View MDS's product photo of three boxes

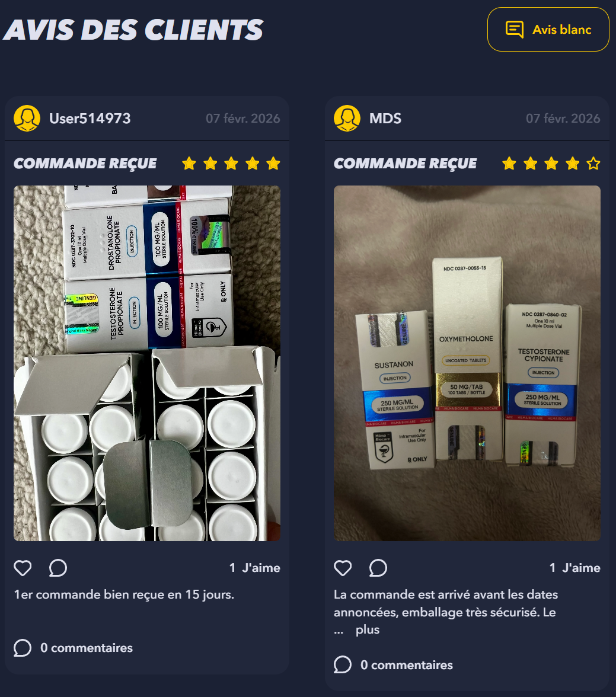[467, 363]
